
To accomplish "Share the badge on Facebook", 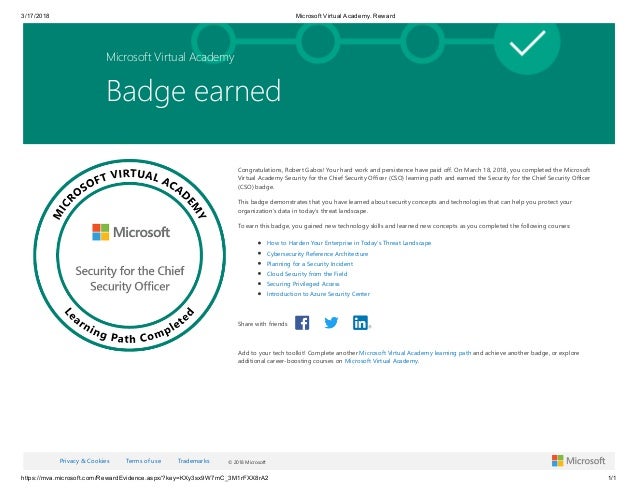I will click(302, 323).
